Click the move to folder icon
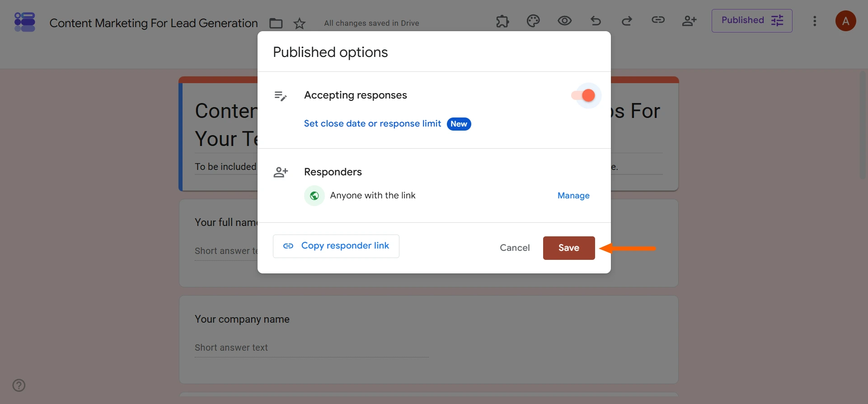Viewport: 868px width, 404px height. [276, 23]
